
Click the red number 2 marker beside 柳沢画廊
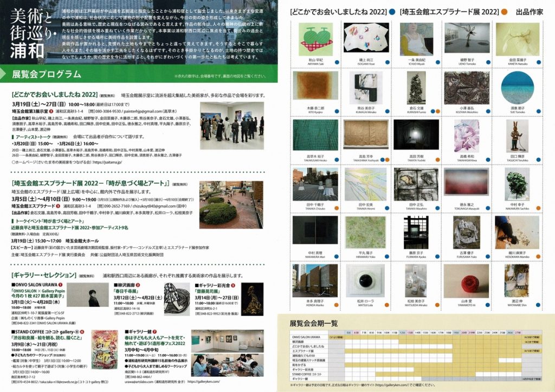pos(138,284)
